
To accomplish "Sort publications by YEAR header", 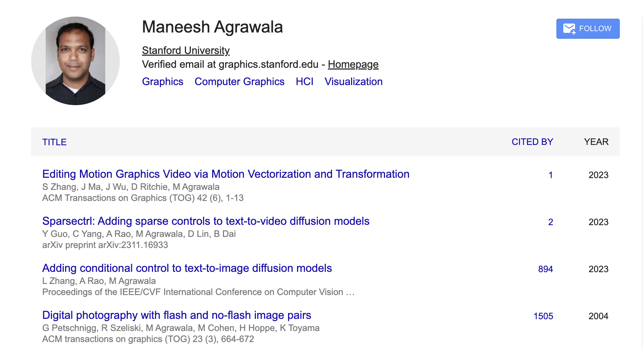I will click(x=596, y=142).
